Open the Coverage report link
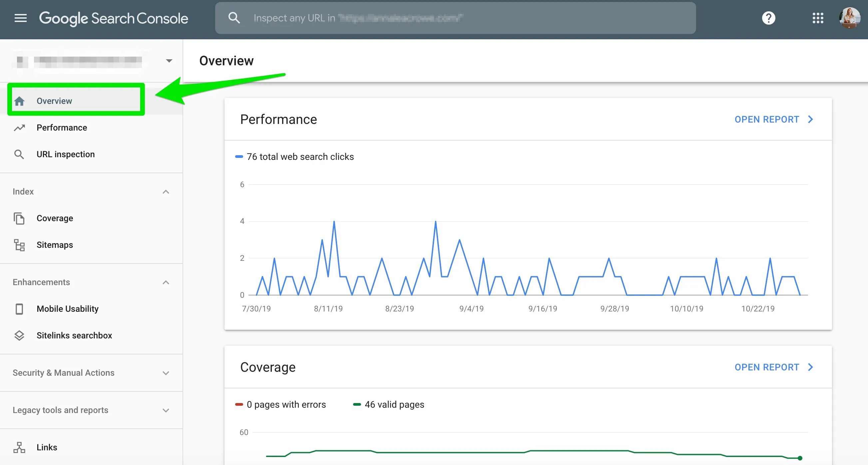 click(x=773, y=367)
